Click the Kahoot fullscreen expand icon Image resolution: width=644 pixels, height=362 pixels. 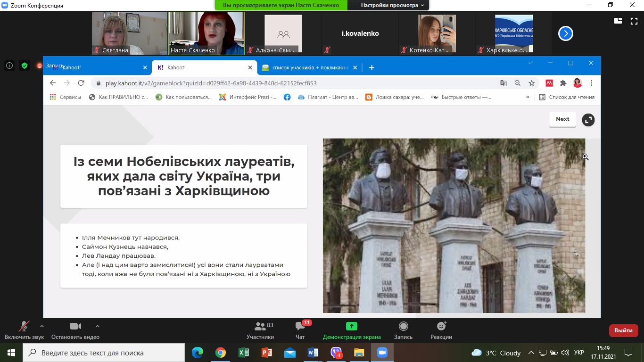click(588, 120)
